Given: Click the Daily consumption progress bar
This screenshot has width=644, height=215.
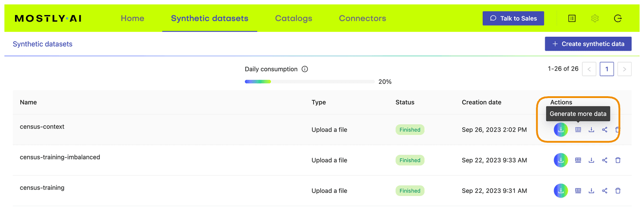Looking at the screenshot, I should tap(309, 82).
